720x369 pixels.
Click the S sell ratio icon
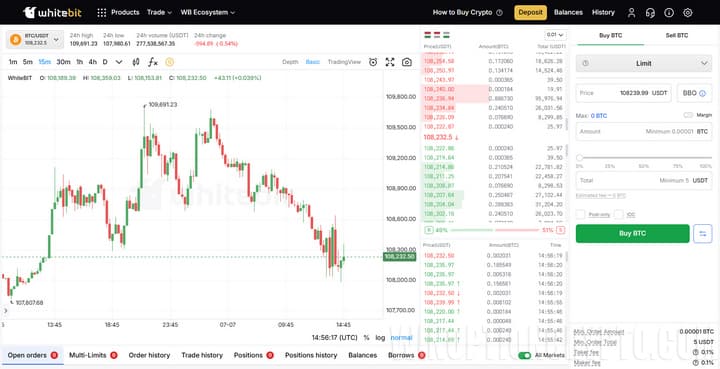561,230
